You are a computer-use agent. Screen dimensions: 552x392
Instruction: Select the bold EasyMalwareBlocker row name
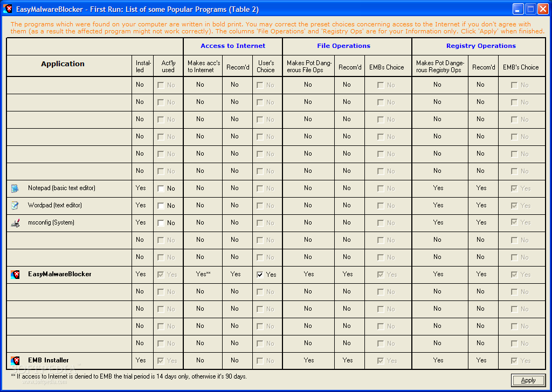pyautogui.click(x=59, y=274)
